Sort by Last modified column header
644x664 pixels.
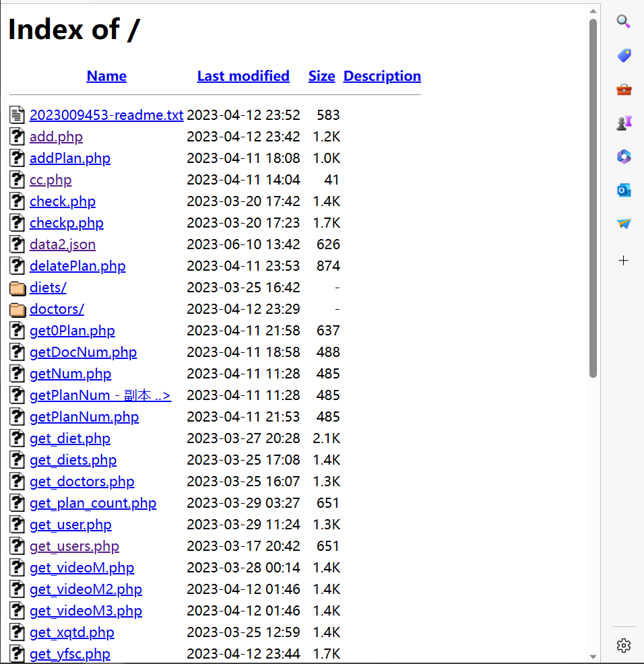tap(243, 76)
